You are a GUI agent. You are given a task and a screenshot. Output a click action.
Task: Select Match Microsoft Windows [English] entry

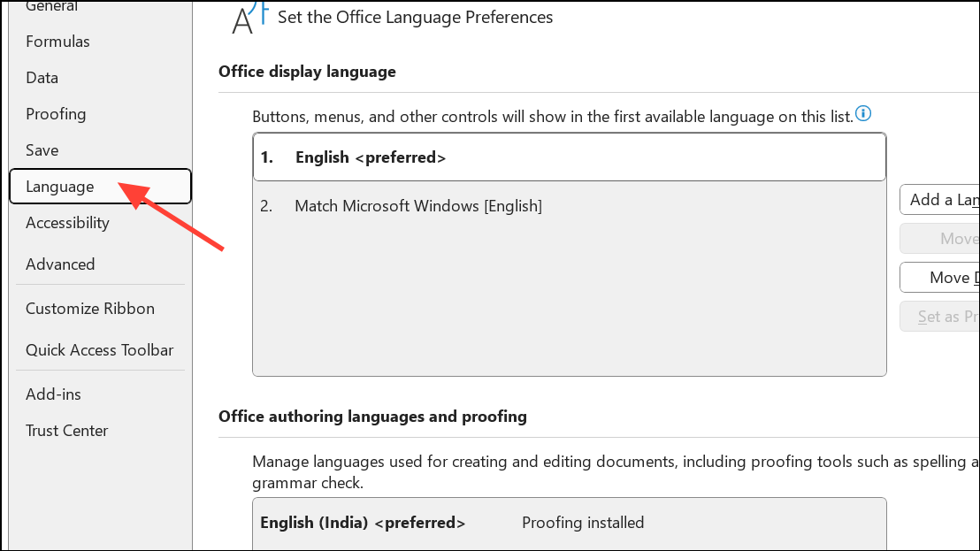tap(570, 205)
